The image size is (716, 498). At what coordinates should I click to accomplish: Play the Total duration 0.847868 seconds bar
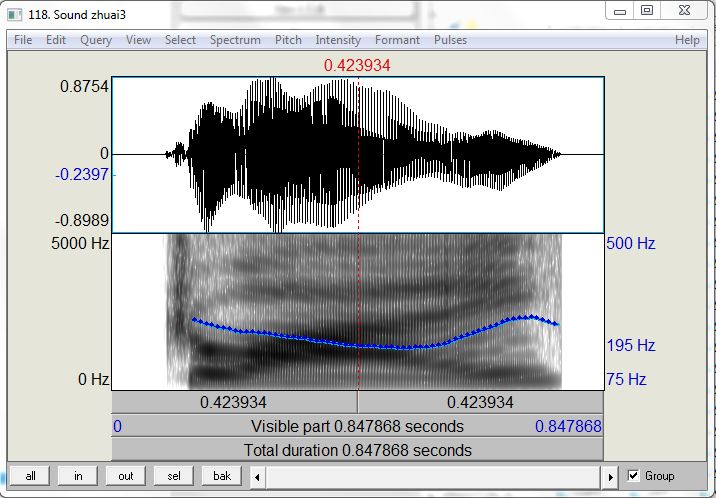coord(358,450)
